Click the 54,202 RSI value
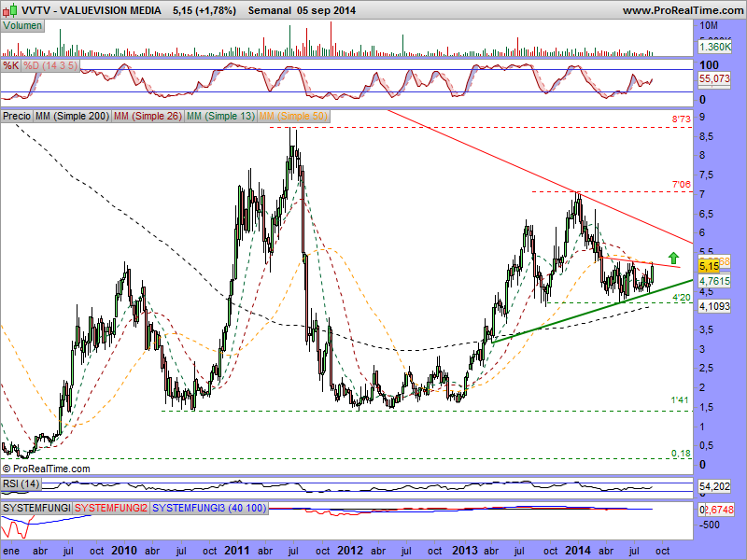The width and height of the screenshot is (747, 560). 714,486
